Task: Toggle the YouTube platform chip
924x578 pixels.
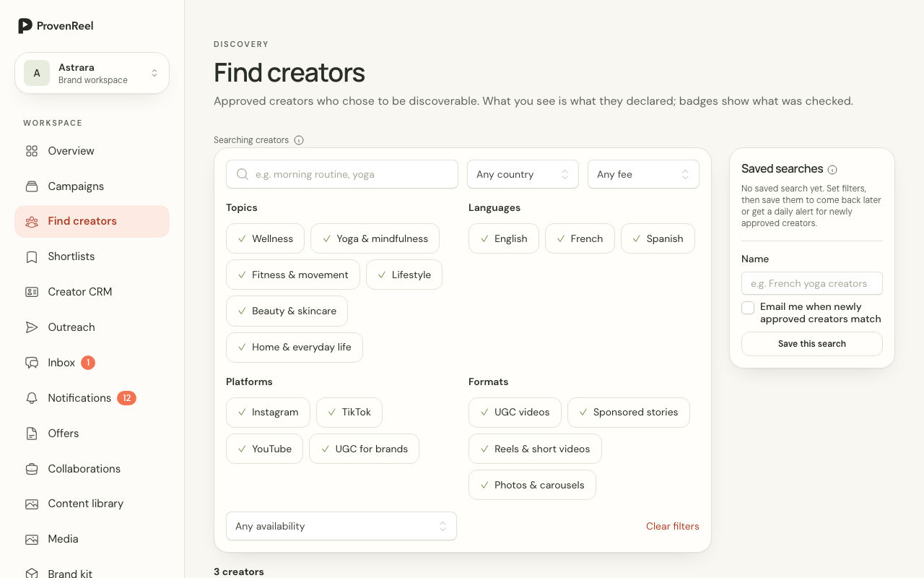Action: [x=264, y=449]
